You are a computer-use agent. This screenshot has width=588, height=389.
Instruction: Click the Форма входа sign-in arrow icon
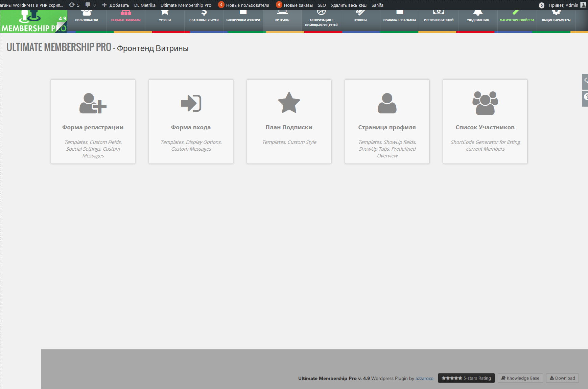click(191, 103)
